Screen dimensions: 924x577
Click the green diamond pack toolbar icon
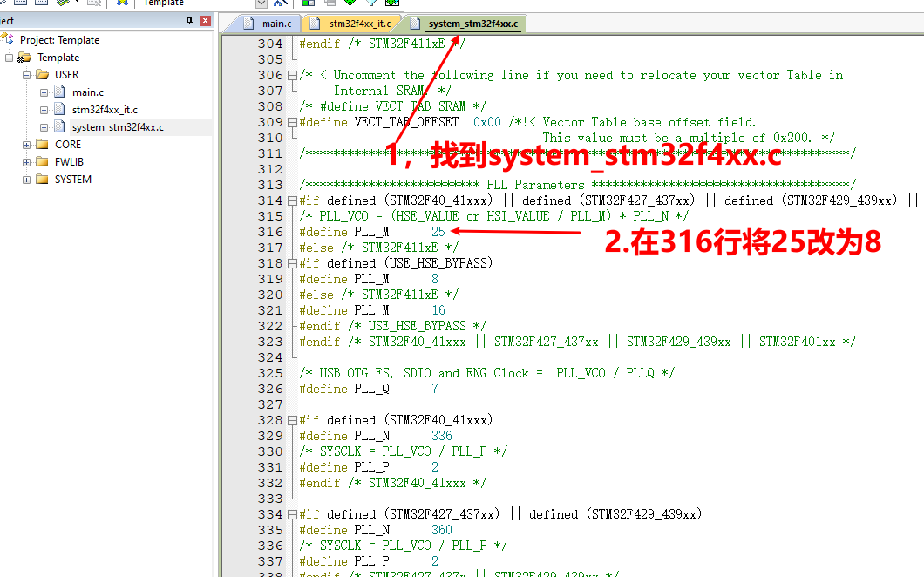click(350, 3)
